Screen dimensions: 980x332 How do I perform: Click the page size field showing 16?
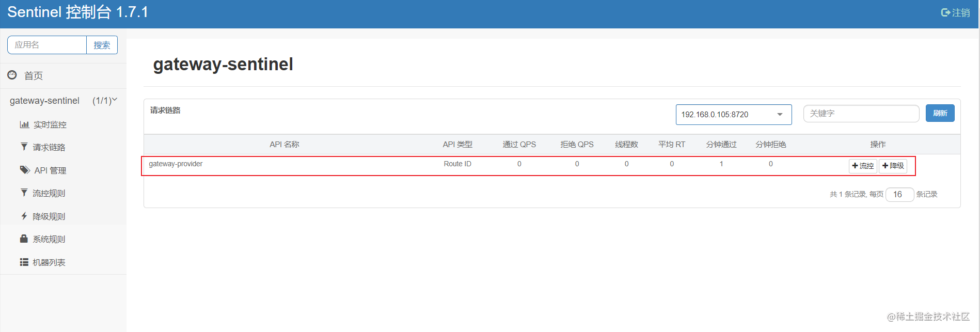(899, 194)
